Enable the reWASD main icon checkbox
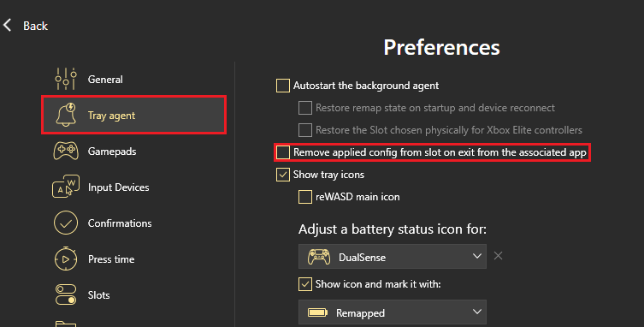 click(304, 197)
